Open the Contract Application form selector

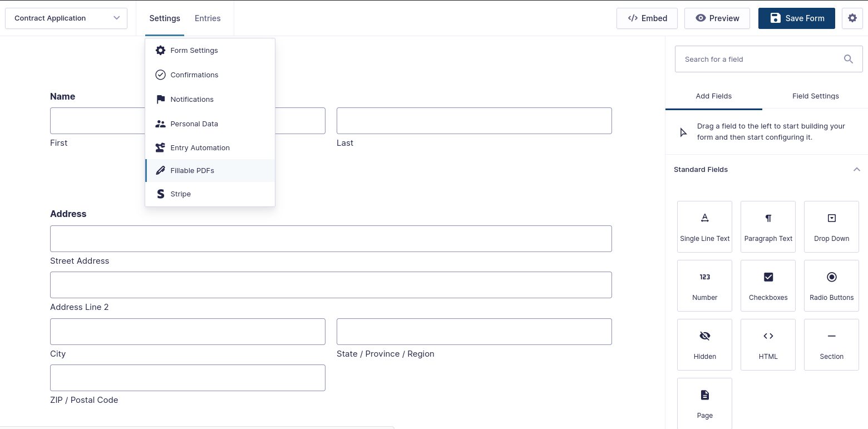click(66, 18)
